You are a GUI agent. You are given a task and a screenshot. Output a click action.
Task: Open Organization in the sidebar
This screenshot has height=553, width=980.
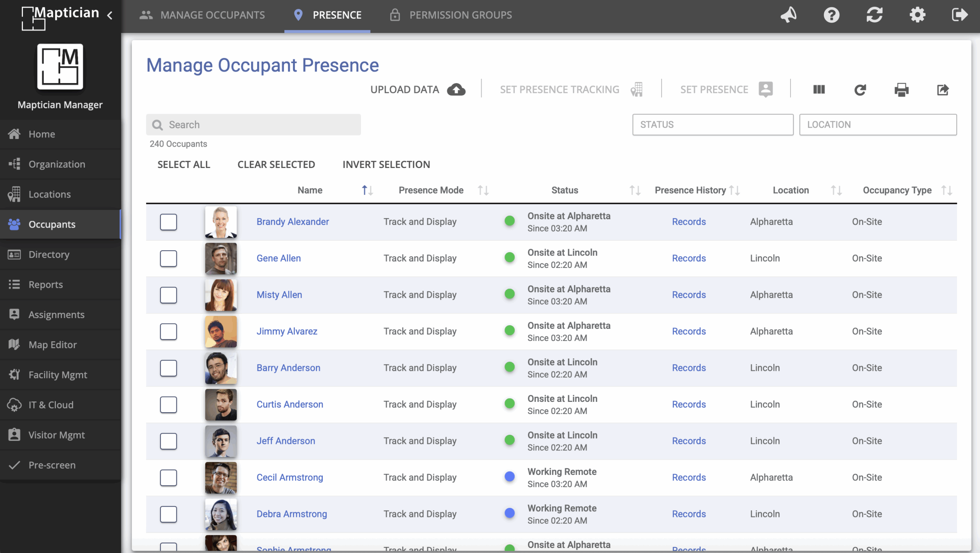click(x=60, y=164)
